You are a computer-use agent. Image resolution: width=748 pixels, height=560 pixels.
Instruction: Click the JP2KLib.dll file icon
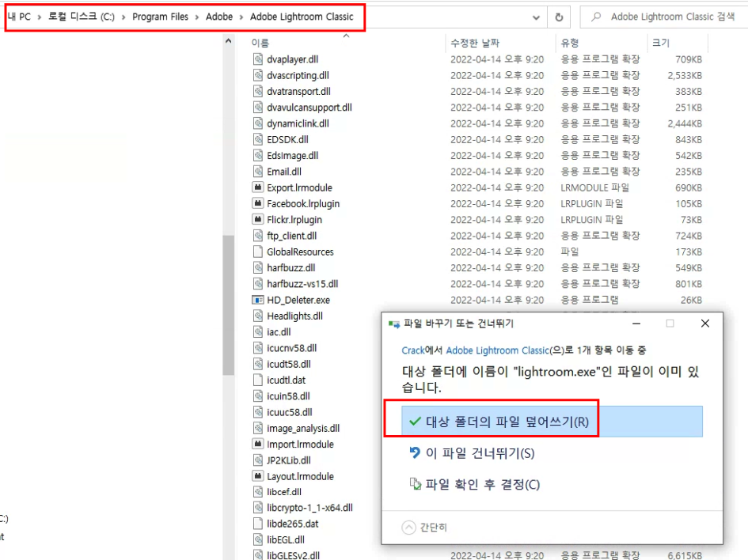pyautogui.click(x=257, y=460)
